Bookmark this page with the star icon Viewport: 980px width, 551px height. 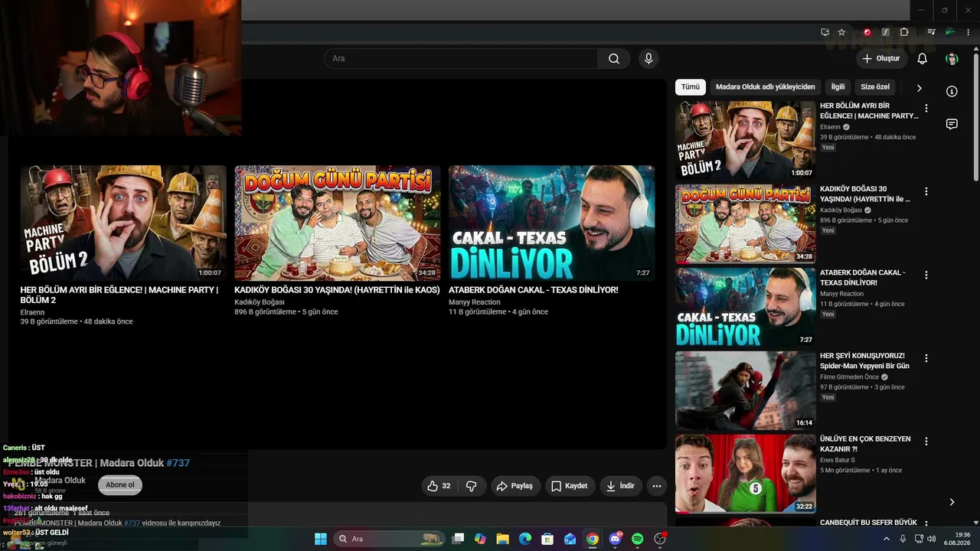click(841, 32)
